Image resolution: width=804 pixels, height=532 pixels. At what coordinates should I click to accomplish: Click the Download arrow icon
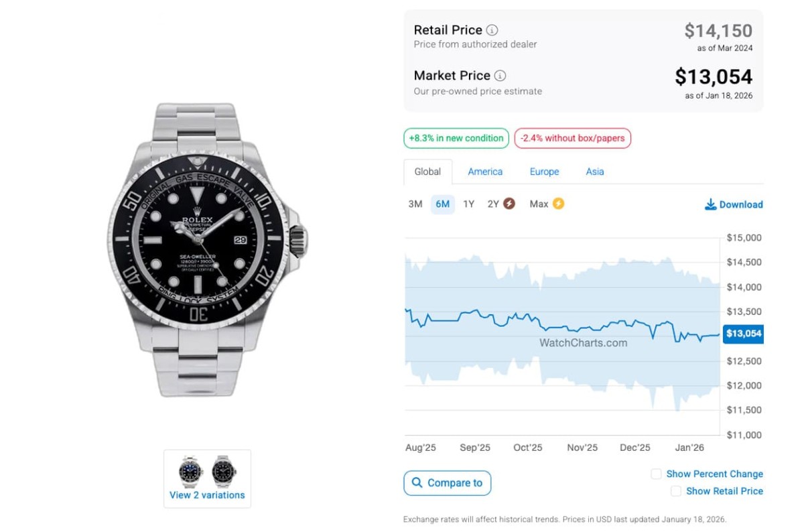click(711, 204)
